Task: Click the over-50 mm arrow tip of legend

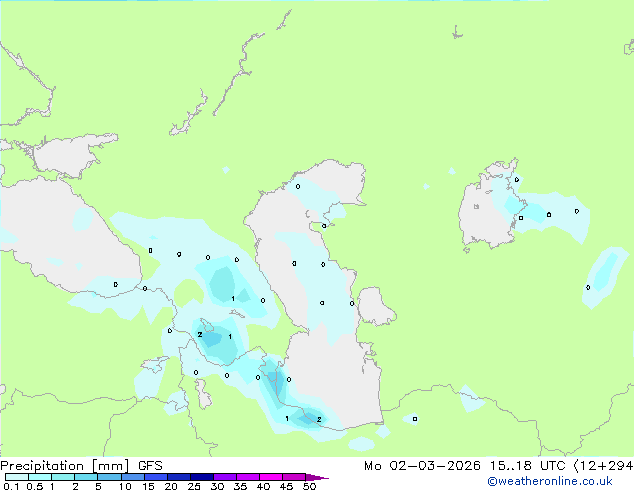Action: (x=317, y=477)
